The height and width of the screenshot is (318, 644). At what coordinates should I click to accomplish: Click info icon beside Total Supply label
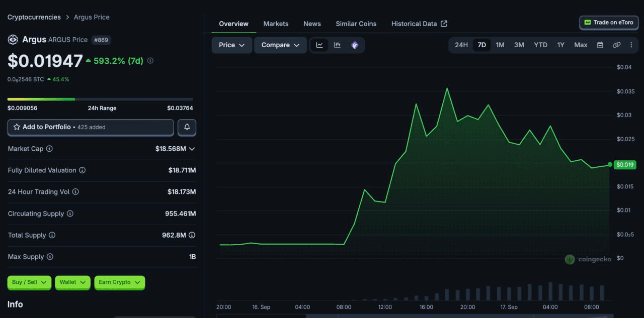coord(52,235)
